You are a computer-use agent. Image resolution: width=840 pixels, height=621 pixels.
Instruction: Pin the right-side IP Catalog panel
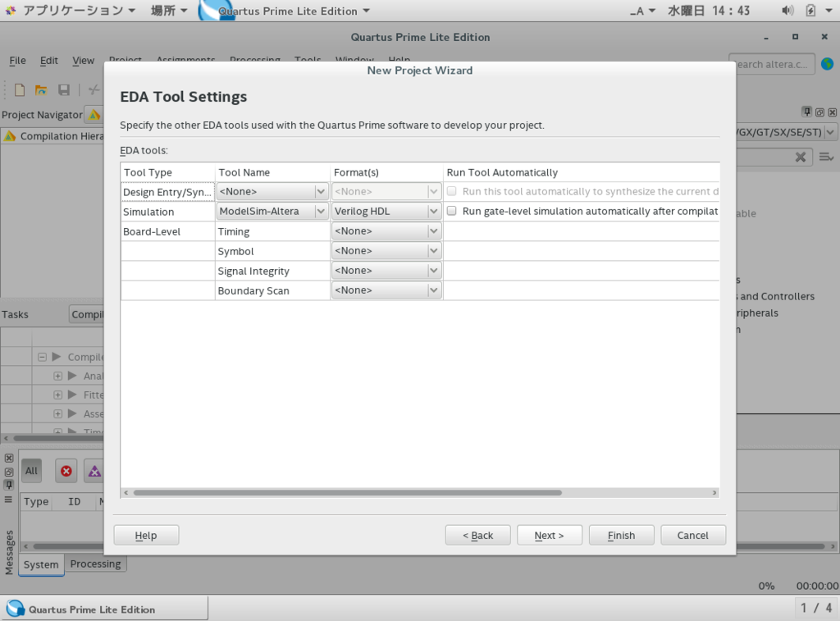(x=807, y=112)
